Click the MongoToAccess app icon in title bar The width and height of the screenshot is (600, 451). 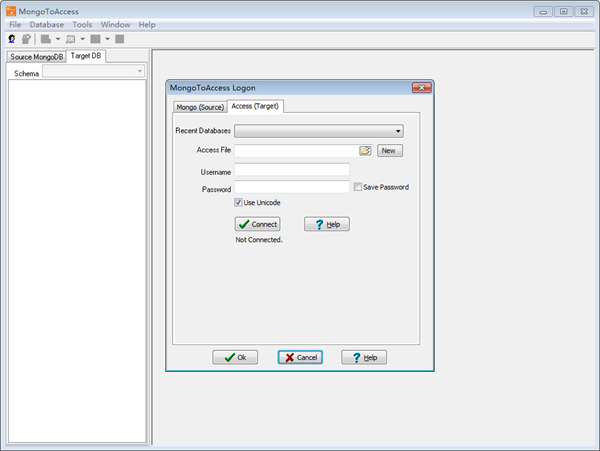pyautogui.click(x=11, y=11)
